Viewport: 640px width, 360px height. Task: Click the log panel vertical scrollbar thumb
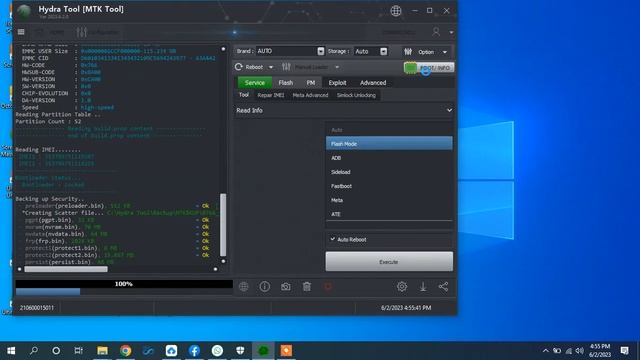(223, 225)
